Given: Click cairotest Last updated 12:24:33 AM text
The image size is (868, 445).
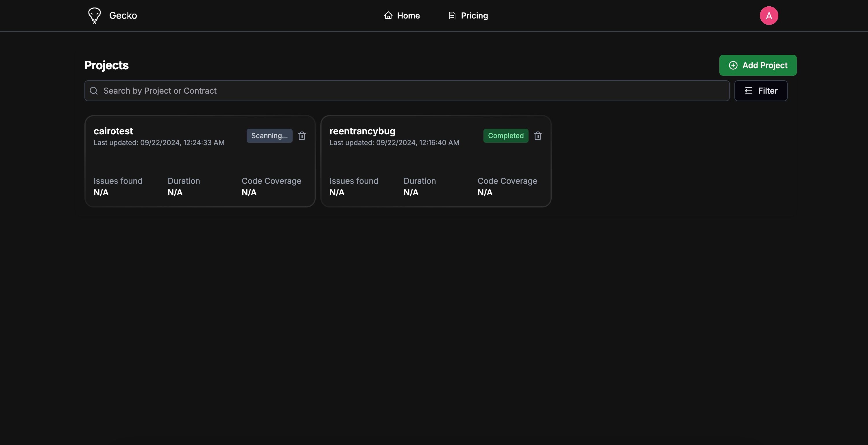Looking at the screenshot, I should (159, 143).
